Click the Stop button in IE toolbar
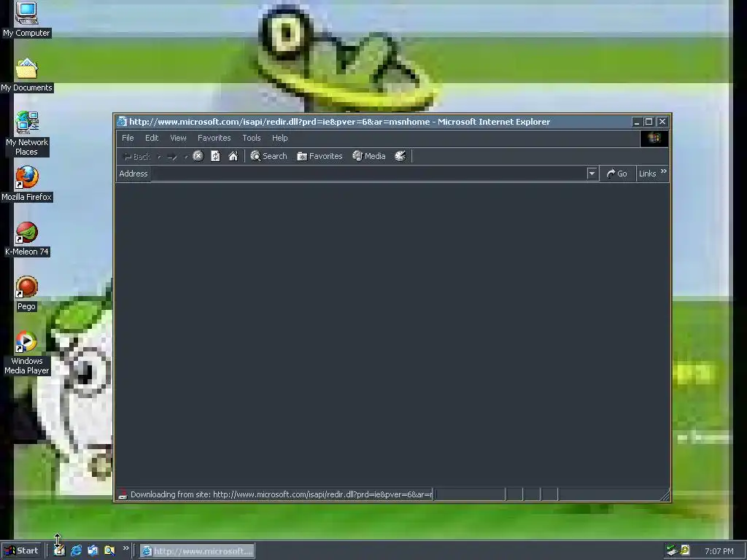The image size is (747, 560). pyautogui.click(x=198, y=156)
